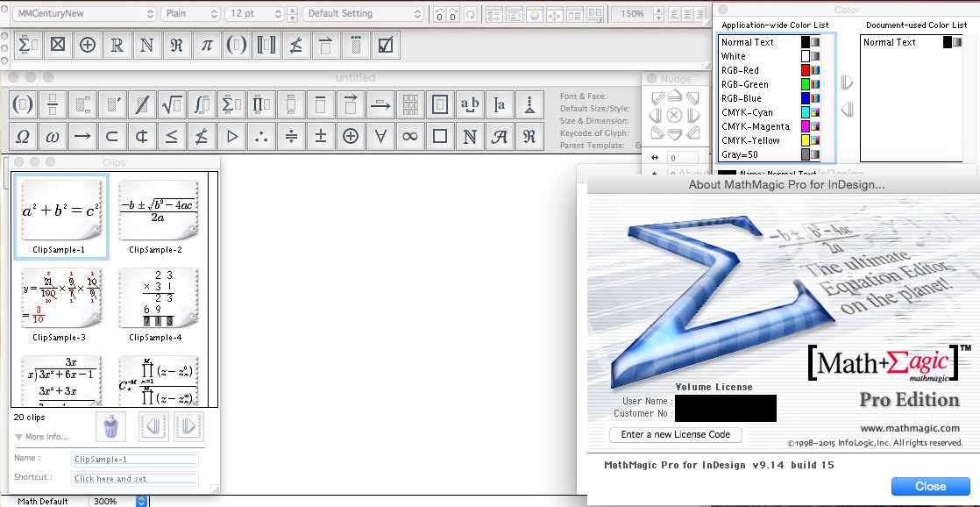Viewport: 980px width, 507px height.
Task: Delete selected clip with trash icon
Action: 110,426
